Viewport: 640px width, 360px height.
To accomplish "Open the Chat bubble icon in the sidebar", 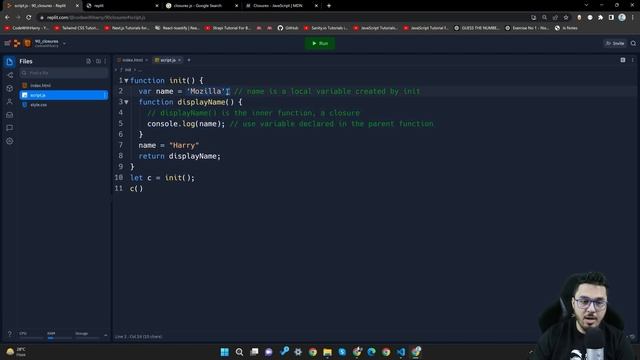I will (x=10, y=128).
